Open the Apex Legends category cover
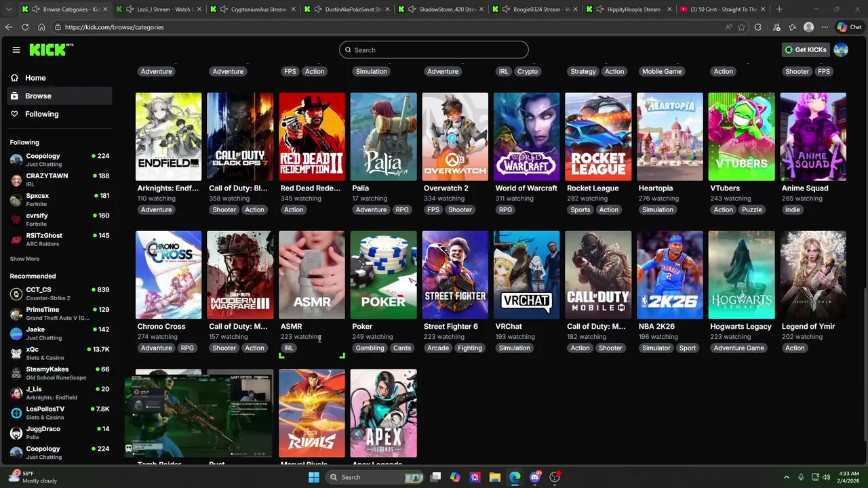Screen dimensions: 868x488 tap(383, 413)
